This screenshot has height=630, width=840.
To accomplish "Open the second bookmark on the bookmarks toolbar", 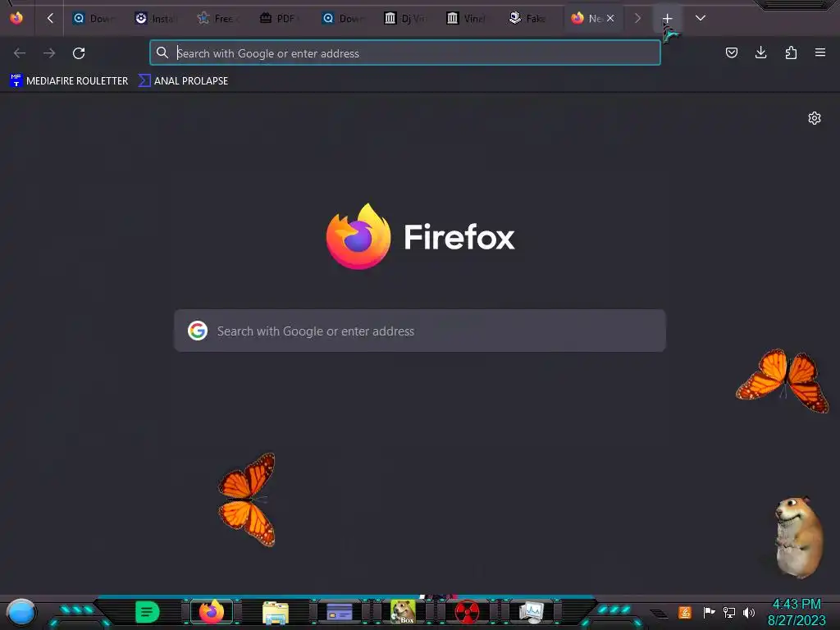I will click(183, 81).
